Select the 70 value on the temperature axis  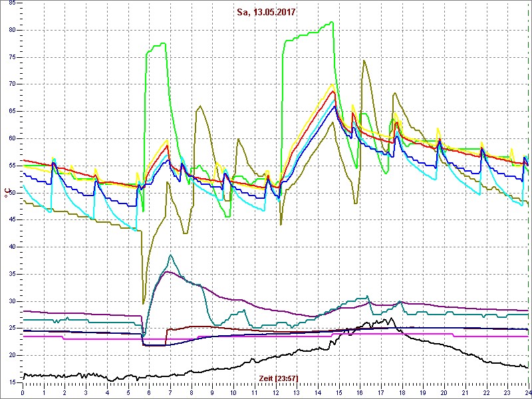pyautogui.click(x=11, y=84)
